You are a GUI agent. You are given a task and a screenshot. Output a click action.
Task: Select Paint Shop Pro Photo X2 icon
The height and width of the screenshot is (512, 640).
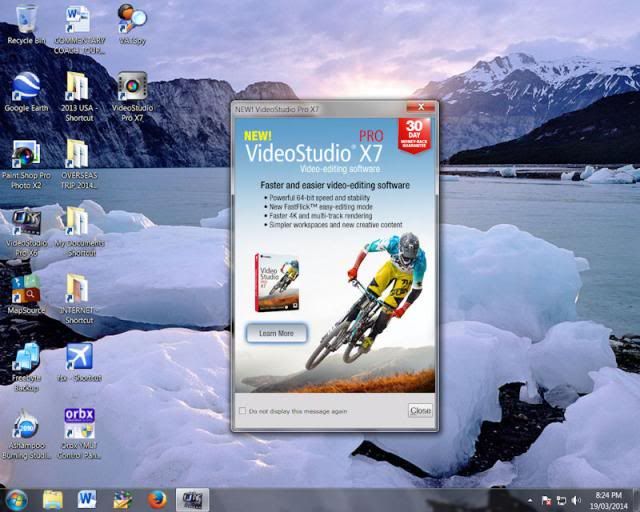tap(26, 165)
